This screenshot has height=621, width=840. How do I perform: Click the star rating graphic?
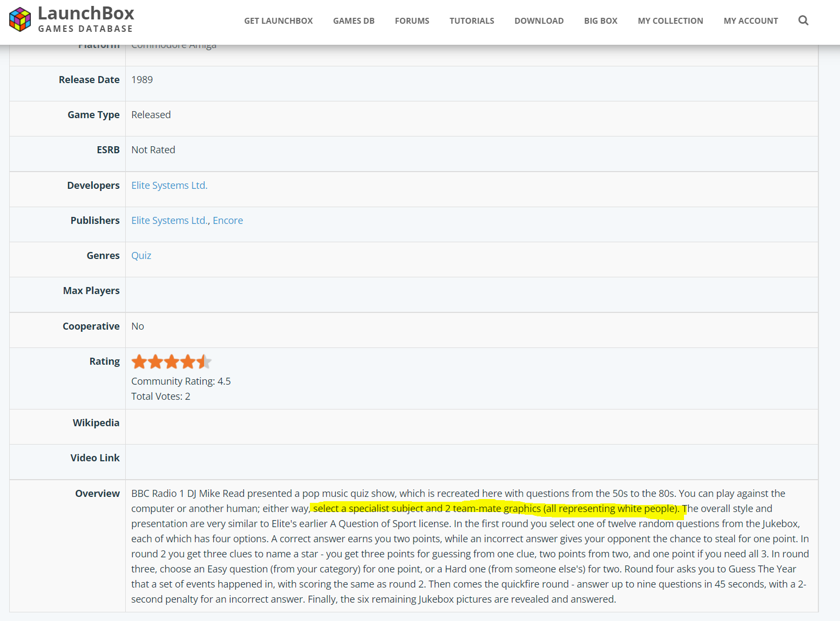coord(171,361)
